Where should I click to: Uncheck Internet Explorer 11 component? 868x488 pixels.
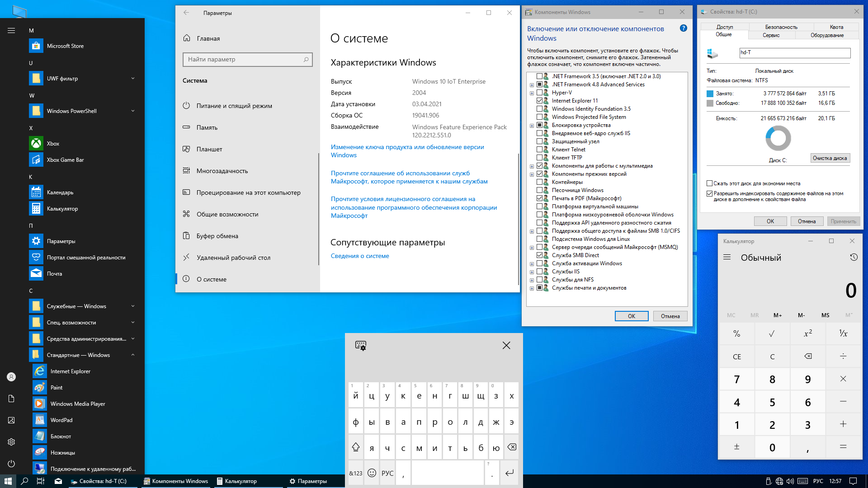[539, 101]
